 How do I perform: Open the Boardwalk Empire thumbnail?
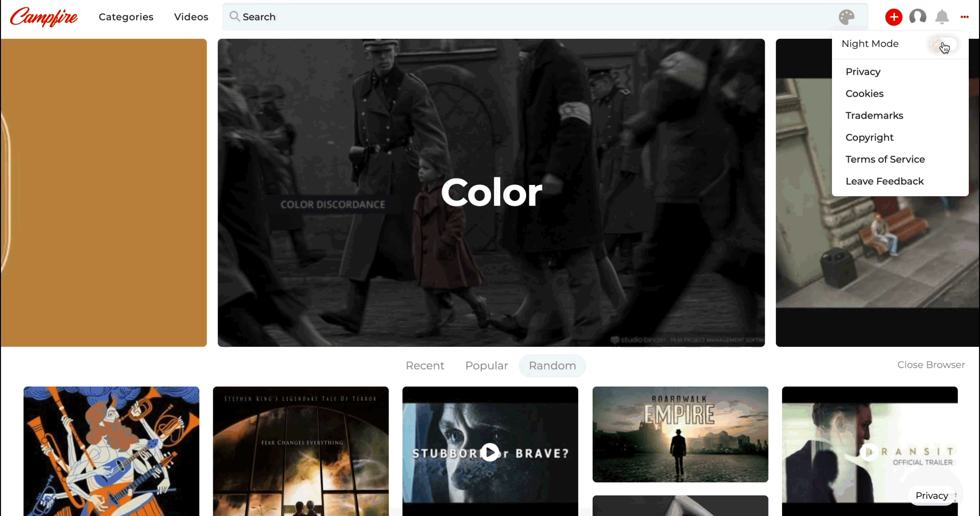tap(680, 434)
